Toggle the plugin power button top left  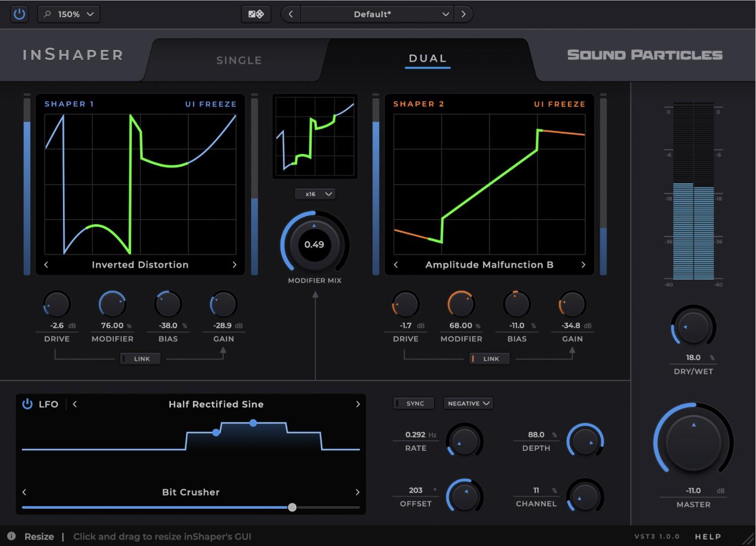[20, 14]
